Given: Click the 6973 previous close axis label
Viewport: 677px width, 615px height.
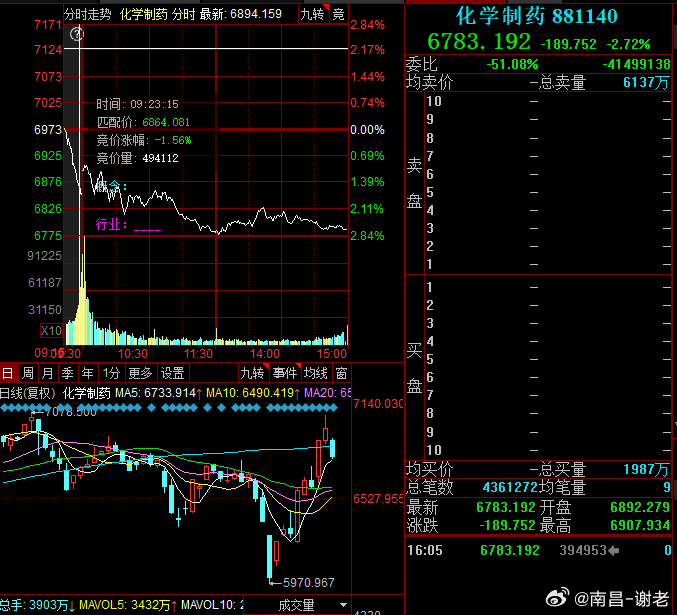Looking at the screenshot, I should click(x=48, y=130).
